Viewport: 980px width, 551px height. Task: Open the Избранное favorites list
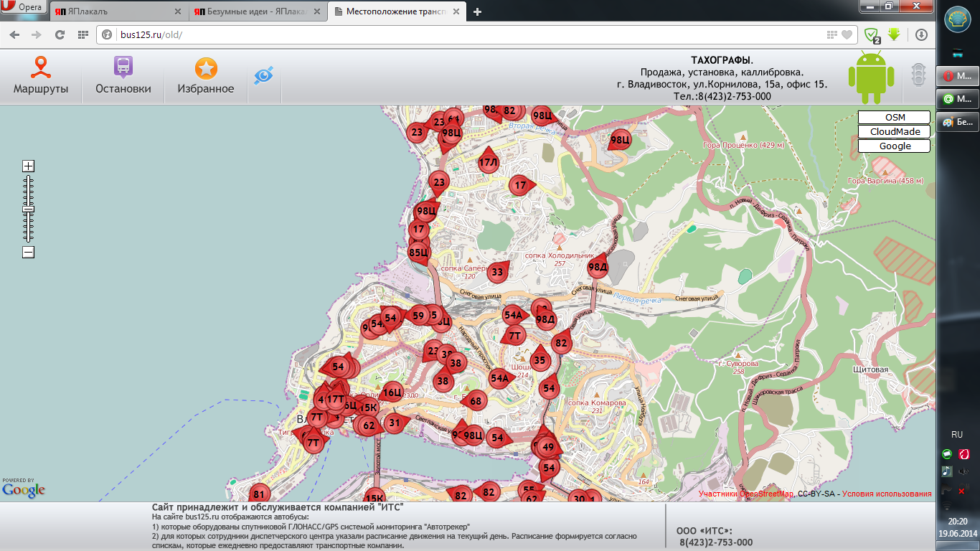206,77
